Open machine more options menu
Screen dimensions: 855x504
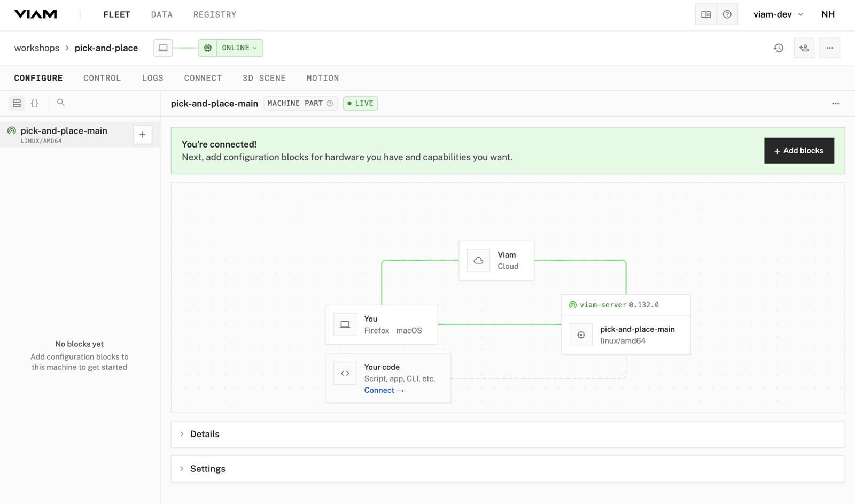pyautogui.click(x=830, y=48)
